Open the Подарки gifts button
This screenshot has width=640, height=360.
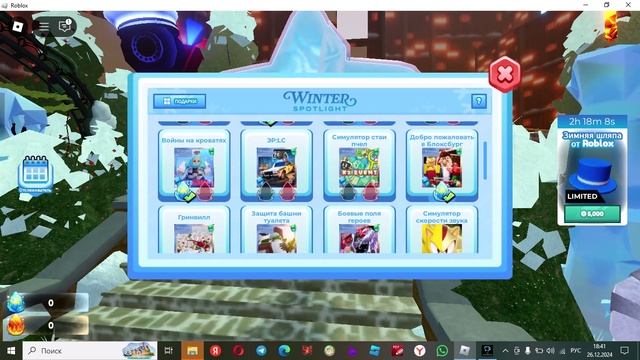click(180, 101)
